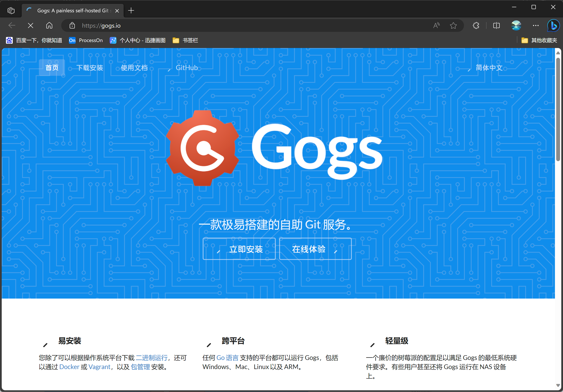The width and height of the screenshot is (563, 392).
Task: Click the user profile avatar
Action: coord(516,25)
